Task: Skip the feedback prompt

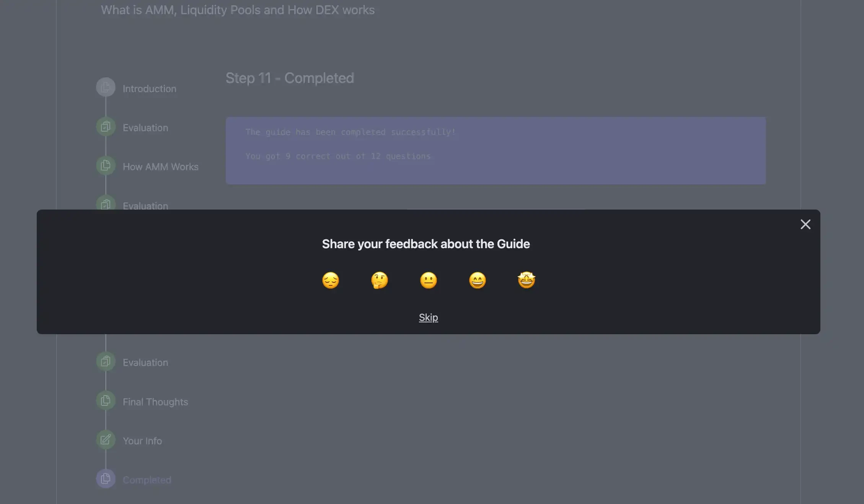Action: click(428, 317)
